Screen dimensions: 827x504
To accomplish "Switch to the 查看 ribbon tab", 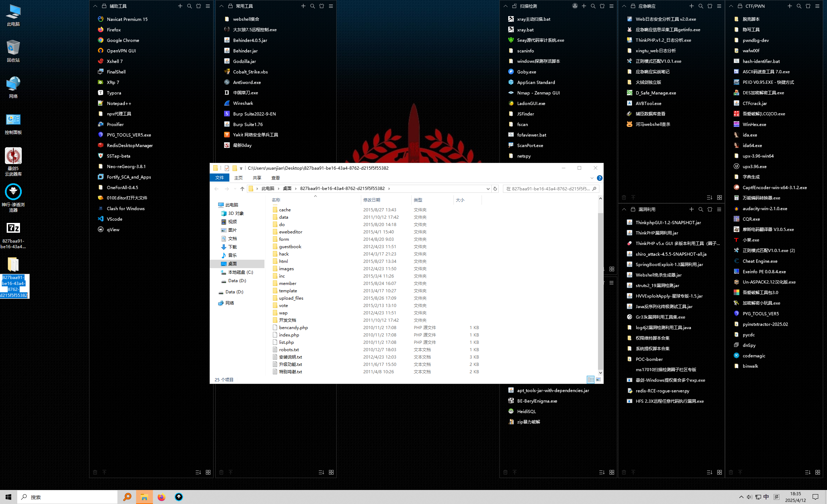I will click(276, 178).
